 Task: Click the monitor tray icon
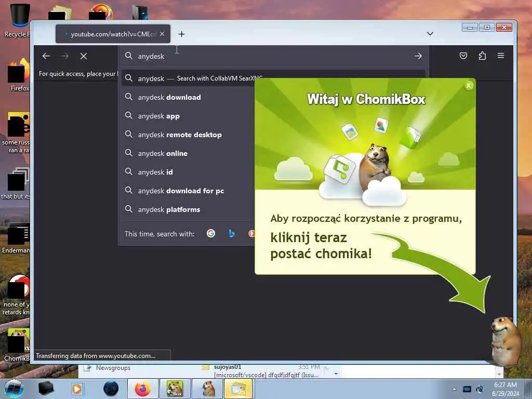467,389
